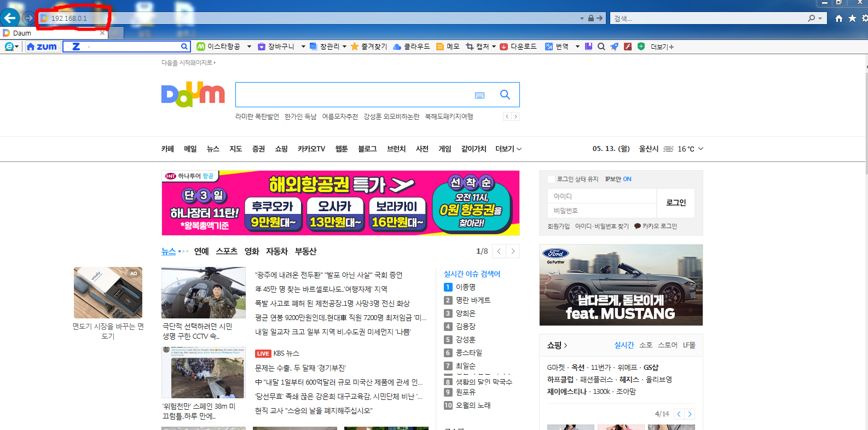Open trending keyword 이종명

click(x=466, y=287)
